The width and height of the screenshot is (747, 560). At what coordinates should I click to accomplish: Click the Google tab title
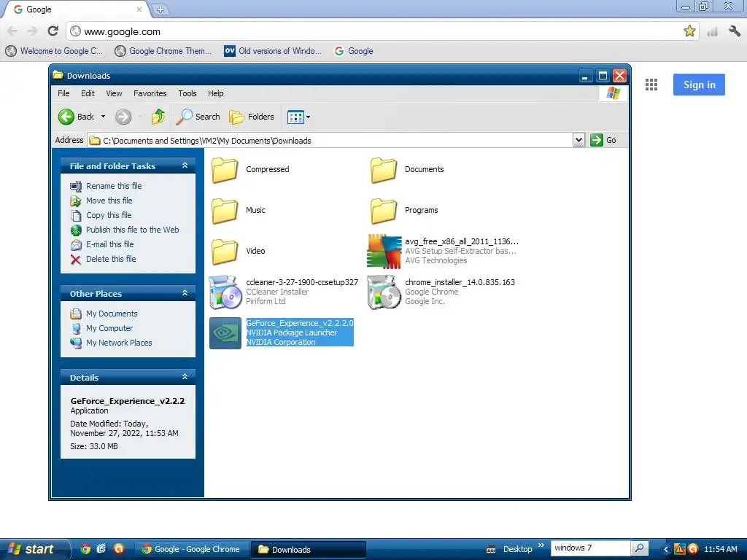click(39, 9)
